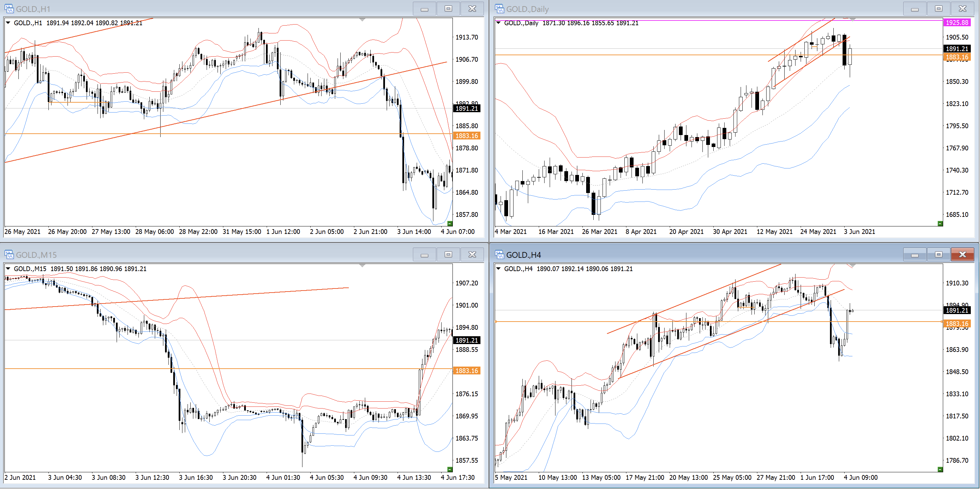
Task: Minimize the GOLD.,H4 chart window
Action: 915,254
